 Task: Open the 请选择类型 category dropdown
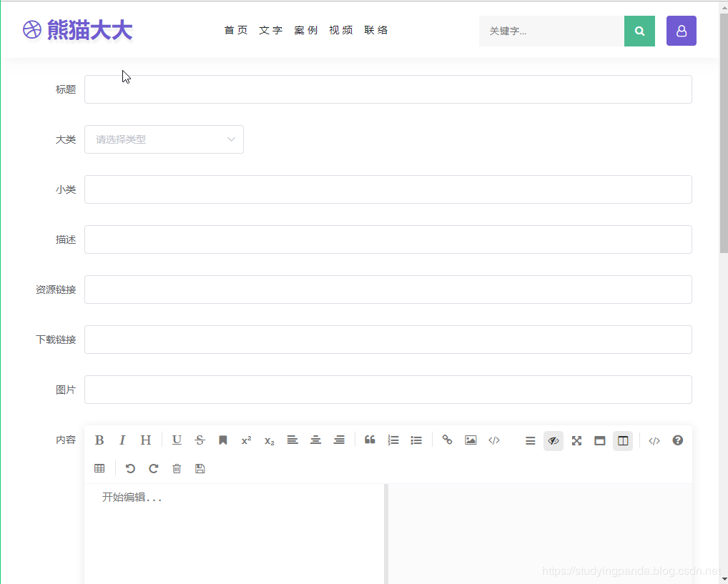tap(164, 139)
